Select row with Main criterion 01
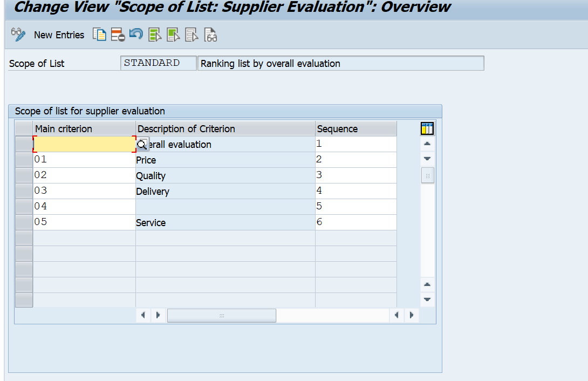Screen dimensions: 588x381 pyautogui.click(x=24, y=160)
